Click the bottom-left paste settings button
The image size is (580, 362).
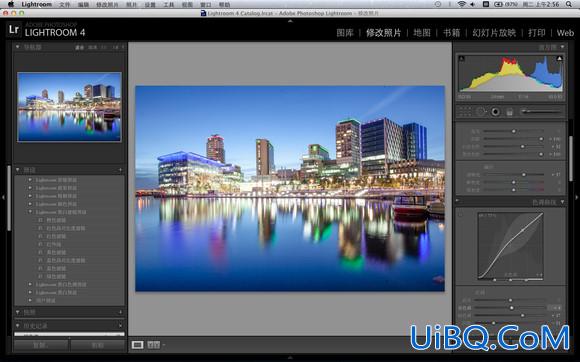98,345
